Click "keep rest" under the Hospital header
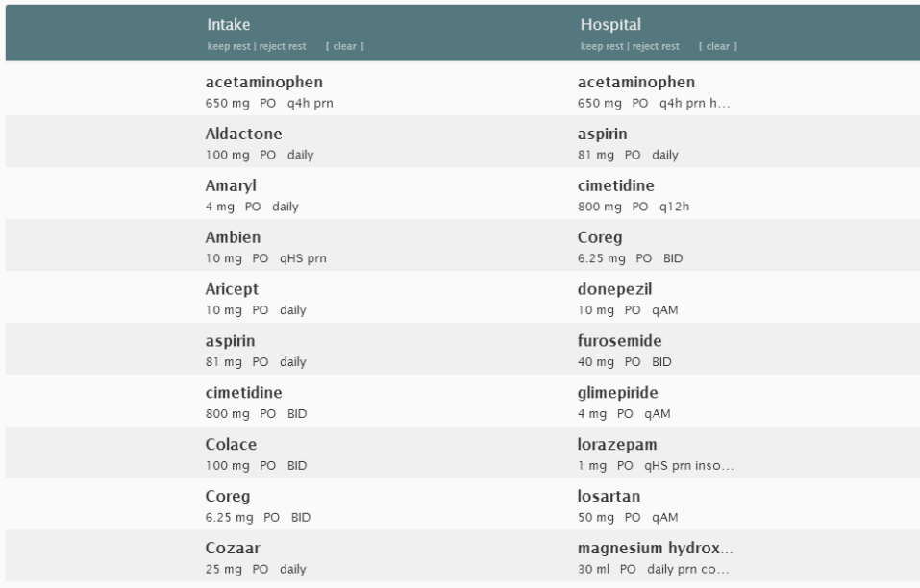920x588 pixels. [x=597, y=46]
